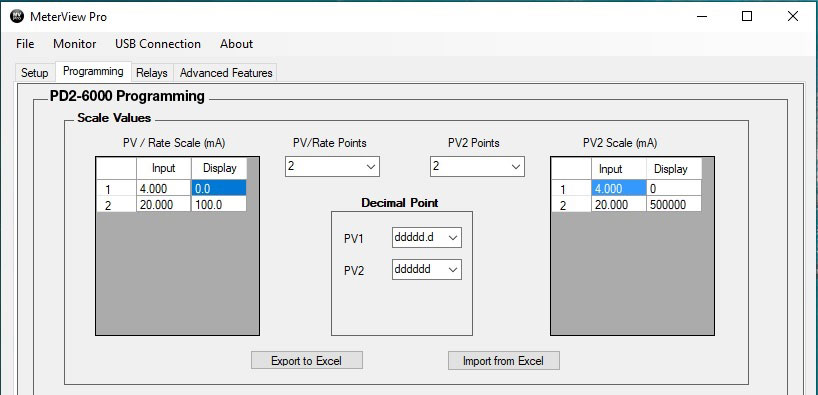Open the Advanced Features tab
Screen dimensions: 818x395
(226, 73)
